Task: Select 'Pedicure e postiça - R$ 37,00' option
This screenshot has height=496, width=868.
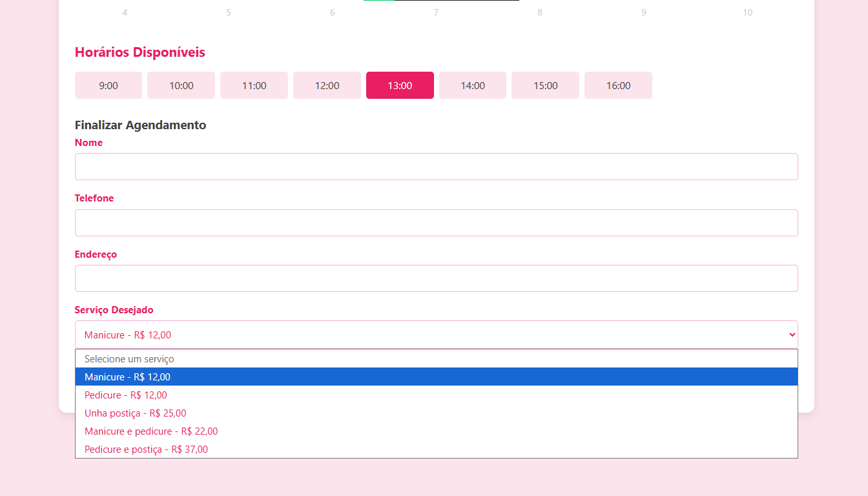Action: pyautogui.click(x=146, y=449)
